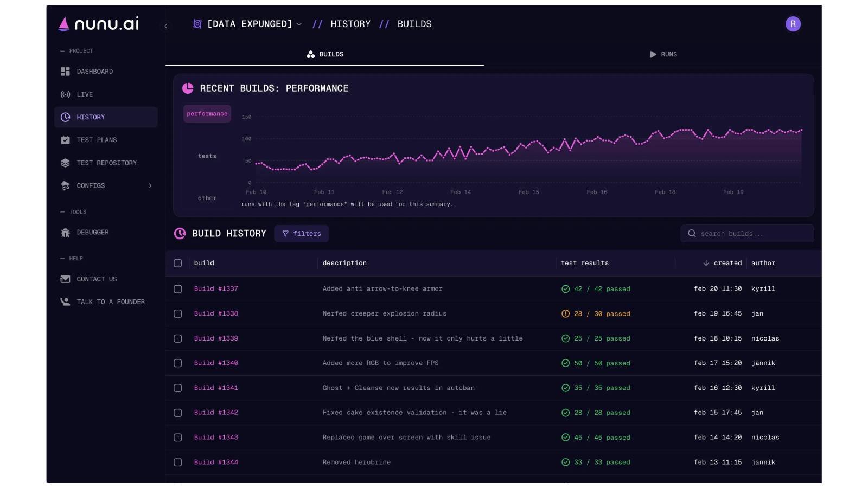The height and width of the screenshot is (488, 868).
Task: Toggle the select-all builds checkbox
Action: 177,263
